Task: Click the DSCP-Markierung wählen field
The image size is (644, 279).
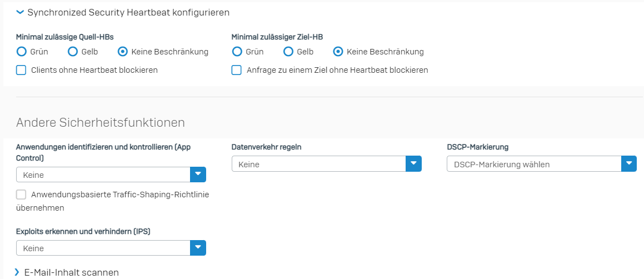Action: pos(534,163)
